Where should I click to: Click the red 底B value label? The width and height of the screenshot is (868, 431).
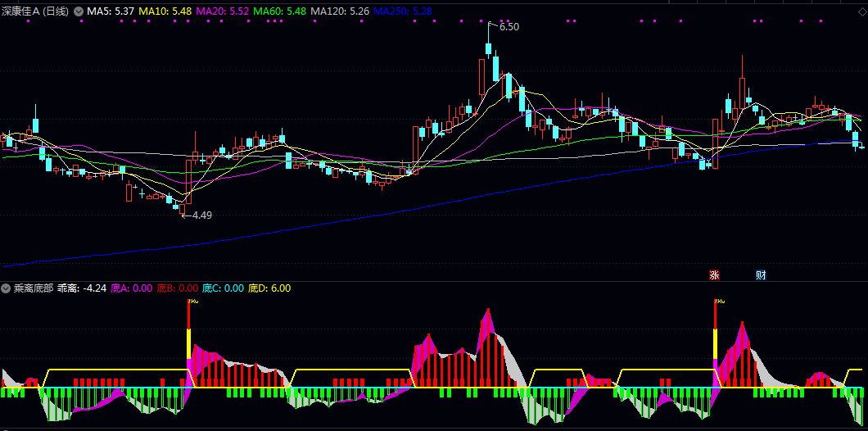tap(178, 288)
